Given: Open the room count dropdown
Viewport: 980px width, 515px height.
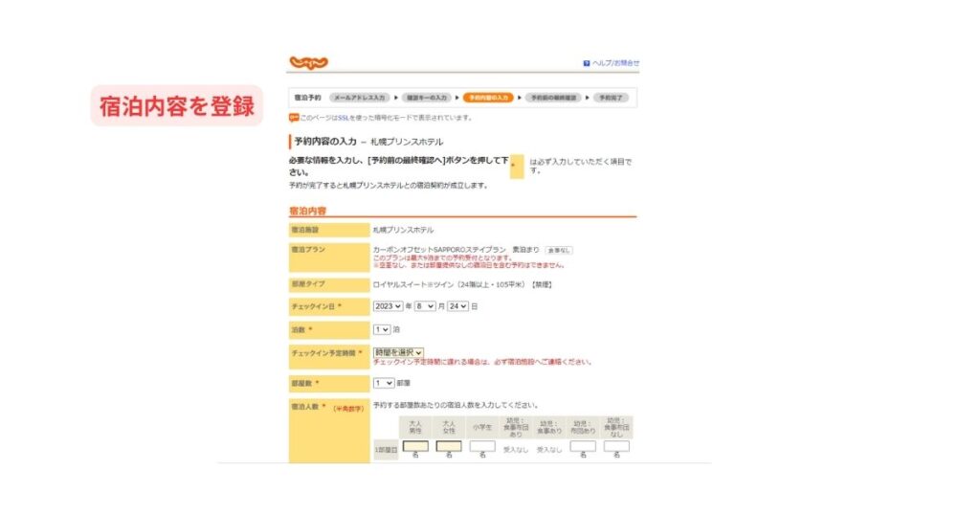Looking at the screenshot, I should point(384,383).
